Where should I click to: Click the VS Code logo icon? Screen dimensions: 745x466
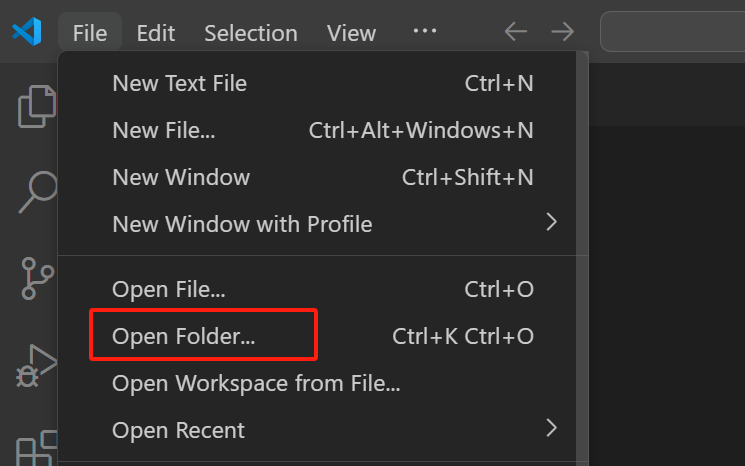26,32
